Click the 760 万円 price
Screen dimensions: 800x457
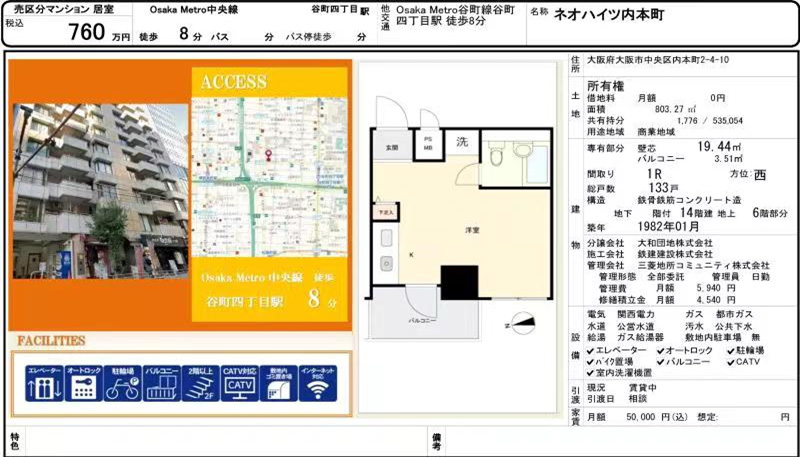tap(99, 33)
